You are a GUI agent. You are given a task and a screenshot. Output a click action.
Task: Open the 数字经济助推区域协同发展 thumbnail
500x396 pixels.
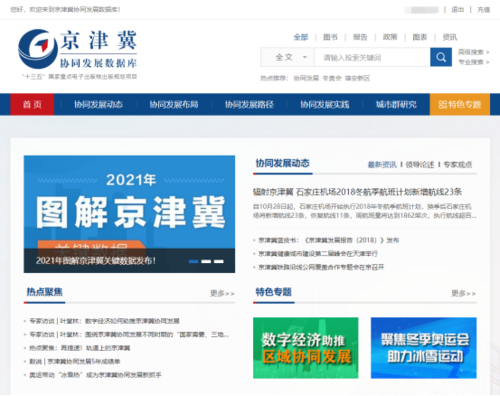point(306,348)
